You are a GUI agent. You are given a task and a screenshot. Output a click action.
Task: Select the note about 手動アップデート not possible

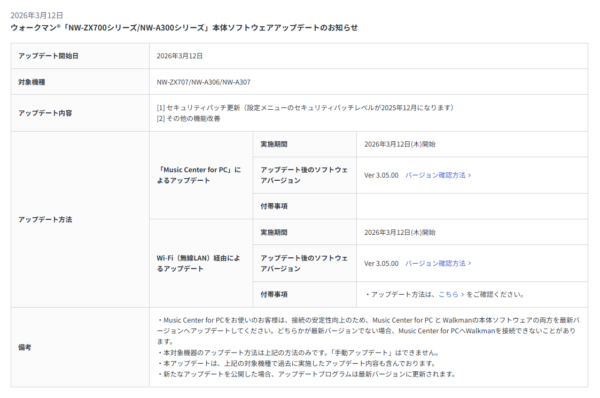(x=298, y=352)
